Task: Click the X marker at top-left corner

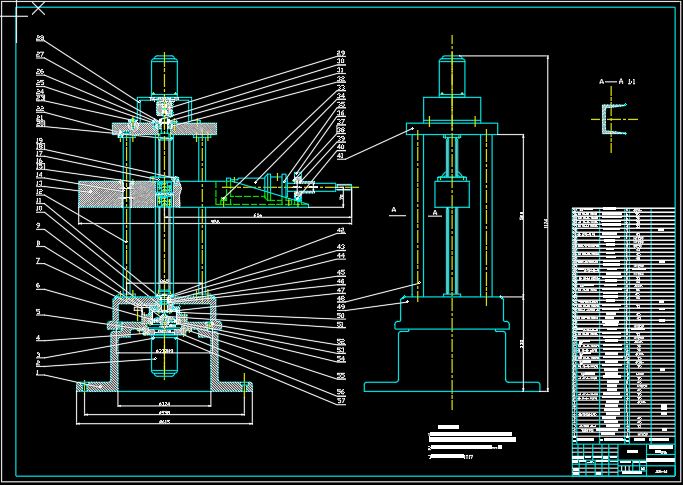Action: tap(38, 8)
